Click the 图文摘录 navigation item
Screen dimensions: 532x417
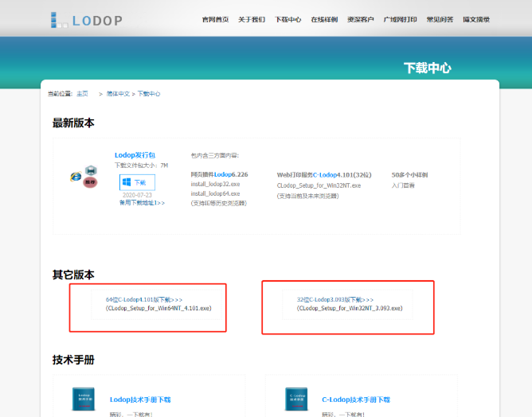coord(476,19)
